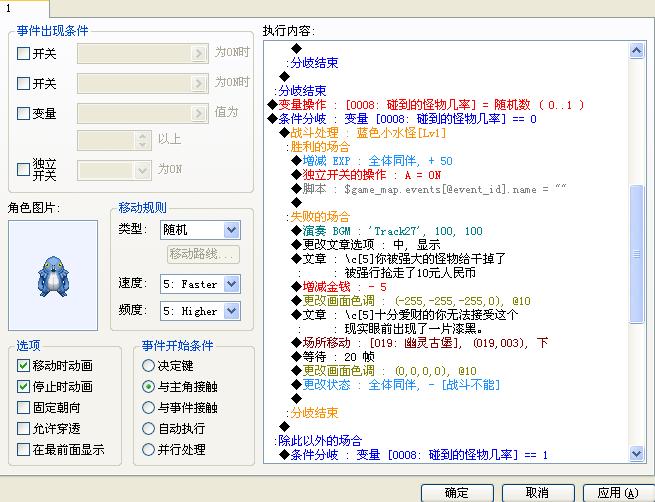The width and height of the screenshot is (655, 502).
Task: Click the 取消 button
Action: (538, 493)
